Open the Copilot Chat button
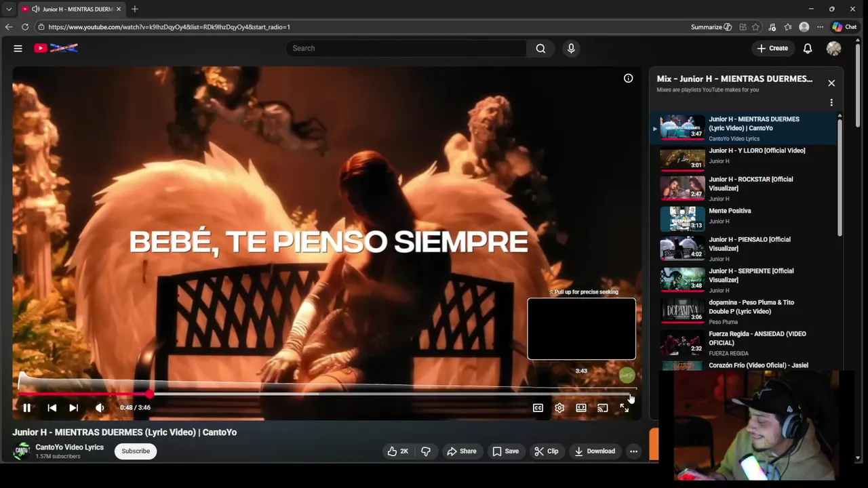The width and height of the screenshot is (868, 488). pyautogui.click(x=845, y=27)
